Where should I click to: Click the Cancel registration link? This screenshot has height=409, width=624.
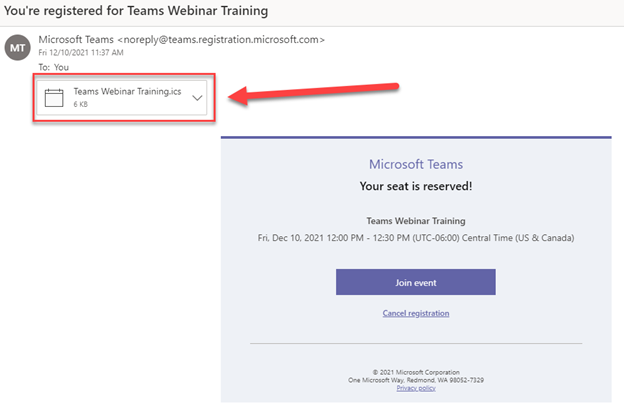(x=415, y=313)
